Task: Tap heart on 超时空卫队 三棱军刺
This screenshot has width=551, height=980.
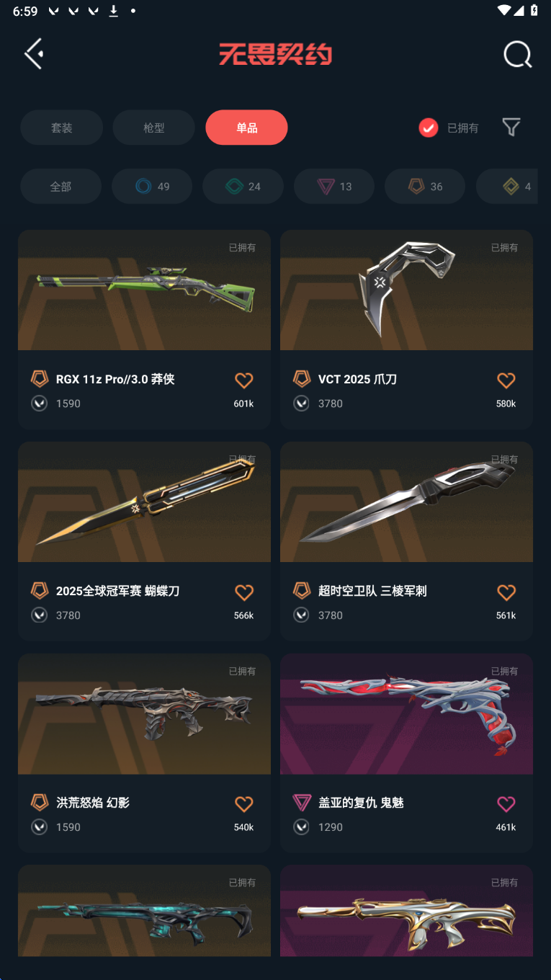Action: (506, 592)
